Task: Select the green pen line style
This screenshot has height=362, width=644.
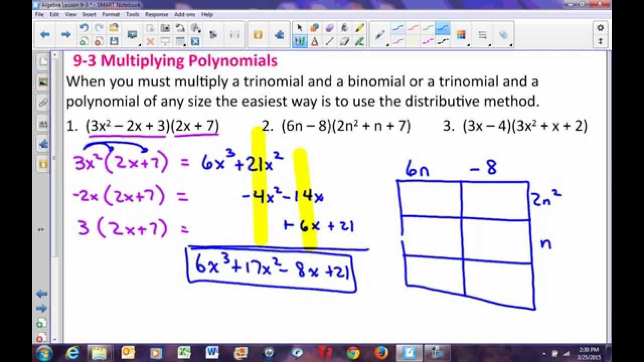Action: pyautogui.click(x=428, y=29)
